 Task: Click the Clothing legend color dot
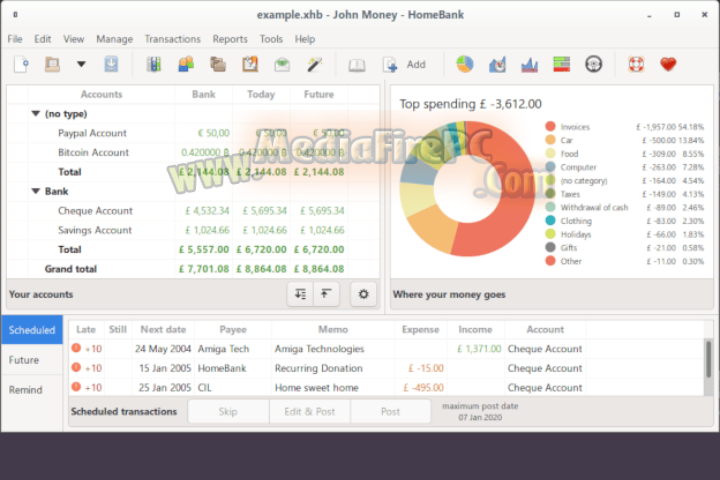point(550,220)
